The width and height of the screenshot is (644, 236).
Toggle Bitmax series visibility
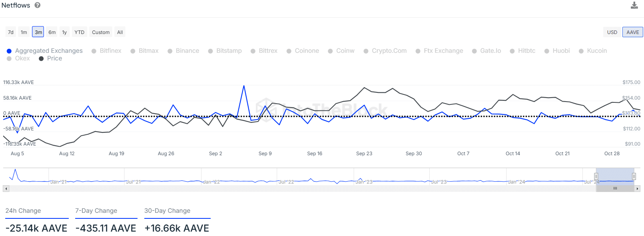[144, 51]
